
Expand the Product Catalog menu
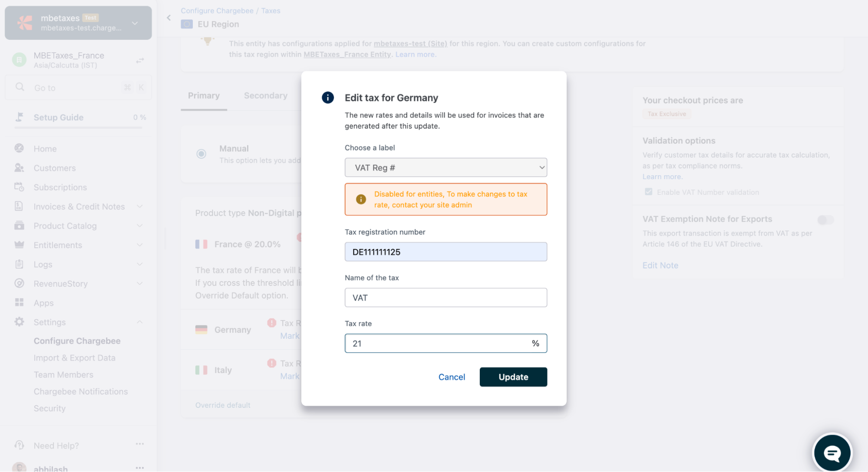pyautogui.click(x=139, y=226)
